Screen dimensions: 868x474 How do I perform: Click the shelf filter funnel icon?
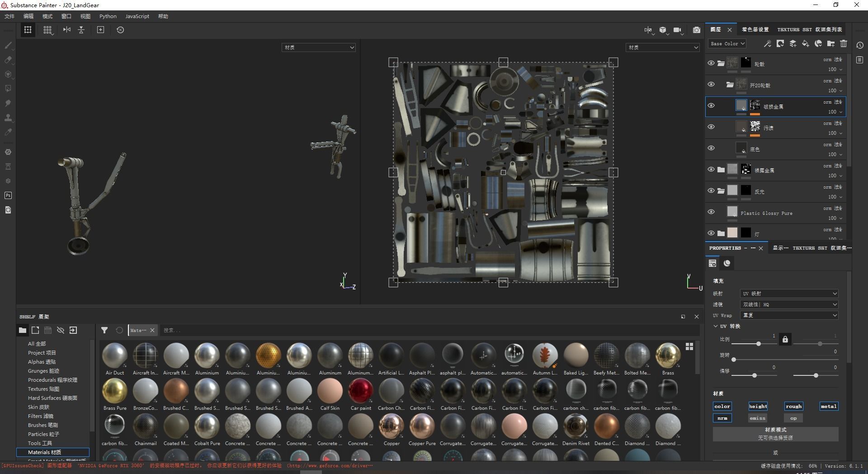(104, 330)
